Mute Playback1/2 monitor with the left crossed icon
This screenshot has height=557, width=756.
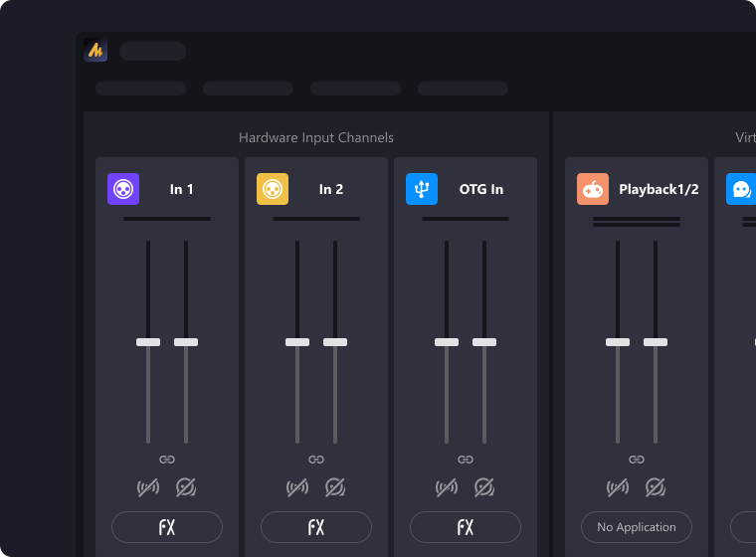point(618,487)
